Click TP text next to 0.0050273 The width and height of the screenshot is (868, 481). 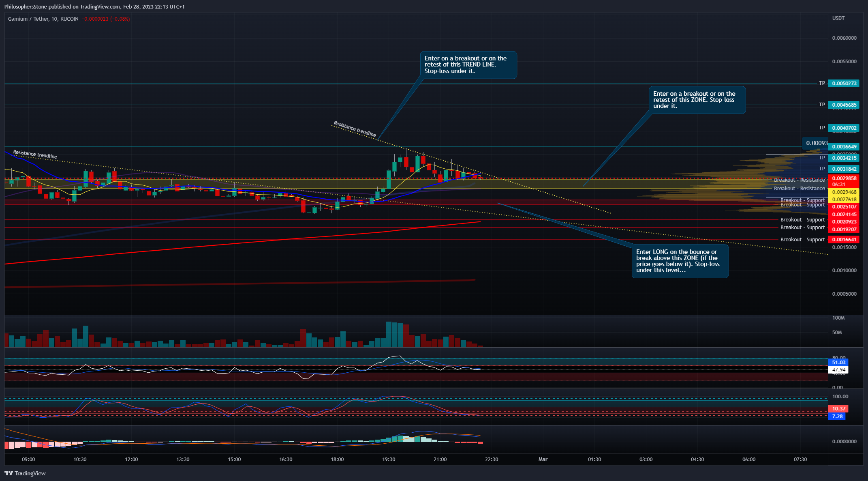pos(822,83)
